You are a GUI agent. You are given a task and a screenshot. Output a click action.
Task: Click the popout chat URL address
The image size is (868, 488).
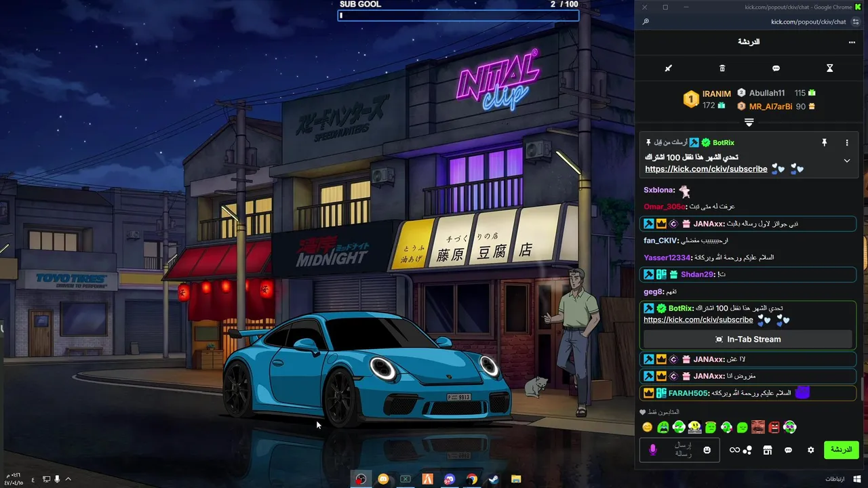click(x=808, y=22)
